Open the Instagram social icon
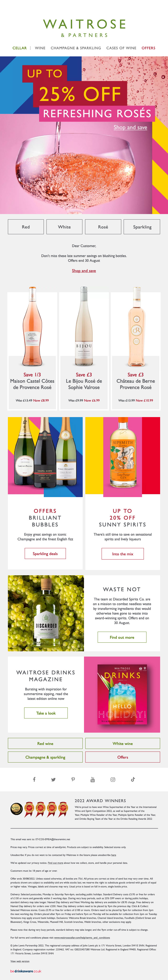This screenshot has width=168, height=980. pyautogui.click(x=113, y=779)
